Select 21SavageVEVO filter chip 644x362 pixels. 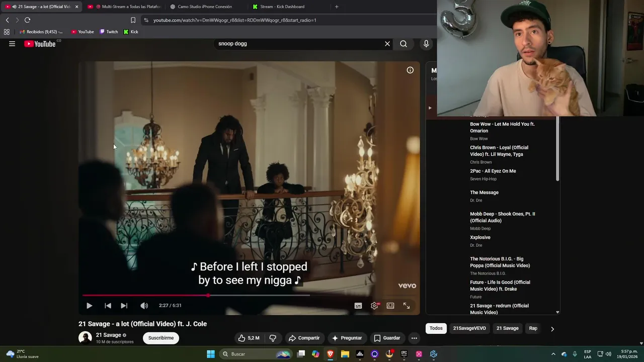pyautogui.click(x=469, y=328)
